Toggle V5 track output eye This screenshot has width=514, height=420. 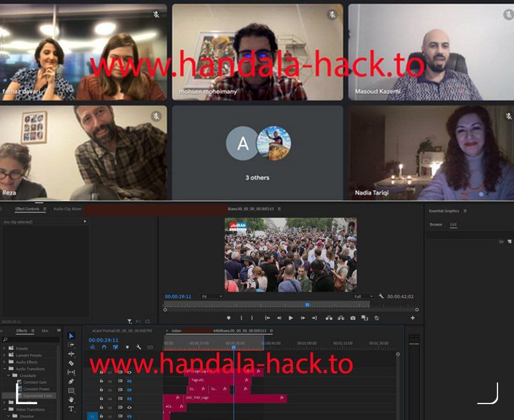(x=129, y=390)
